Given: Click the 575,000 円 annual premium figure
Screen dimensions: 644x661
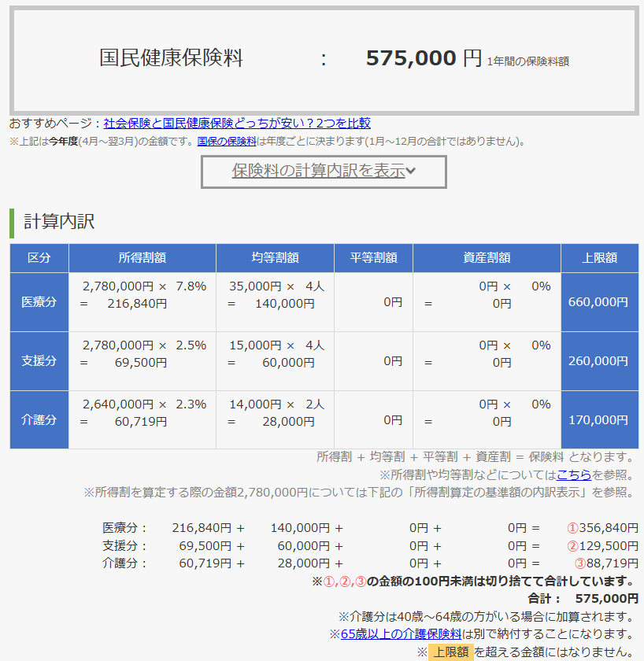Looking at the screenshot, I should pyautogui.click(x=424, y=58).
